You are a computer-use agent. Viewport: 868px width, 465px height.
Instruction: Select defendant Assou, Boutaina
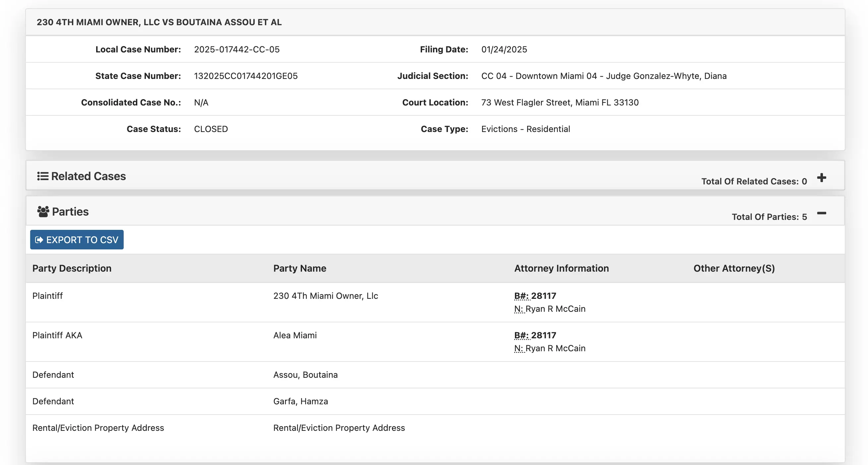(x=305, y=375)
